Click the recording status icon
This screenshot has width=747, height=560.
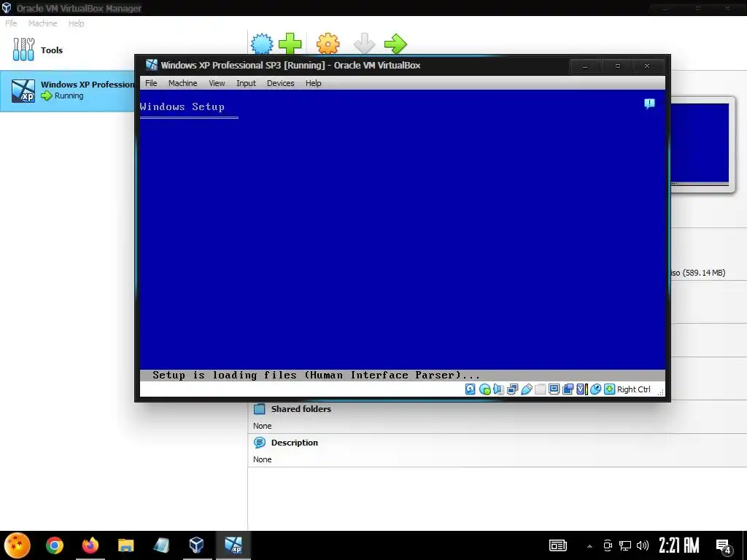pos(568,389)
